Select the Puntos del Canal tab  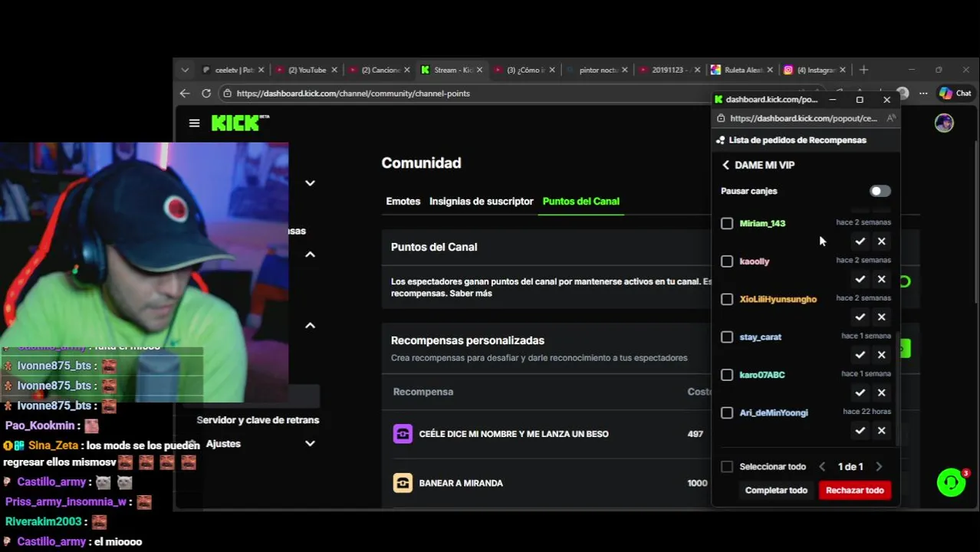580,201
